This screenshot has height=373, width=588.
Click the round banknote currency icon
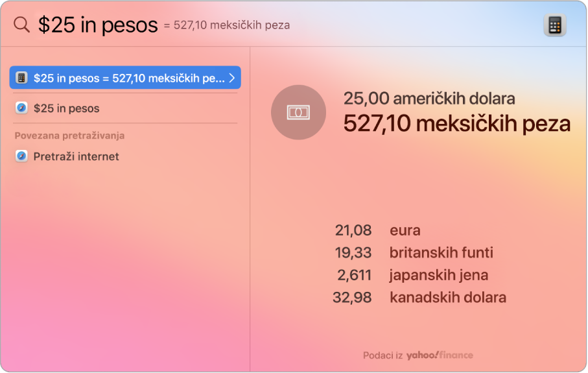[298, 112]
